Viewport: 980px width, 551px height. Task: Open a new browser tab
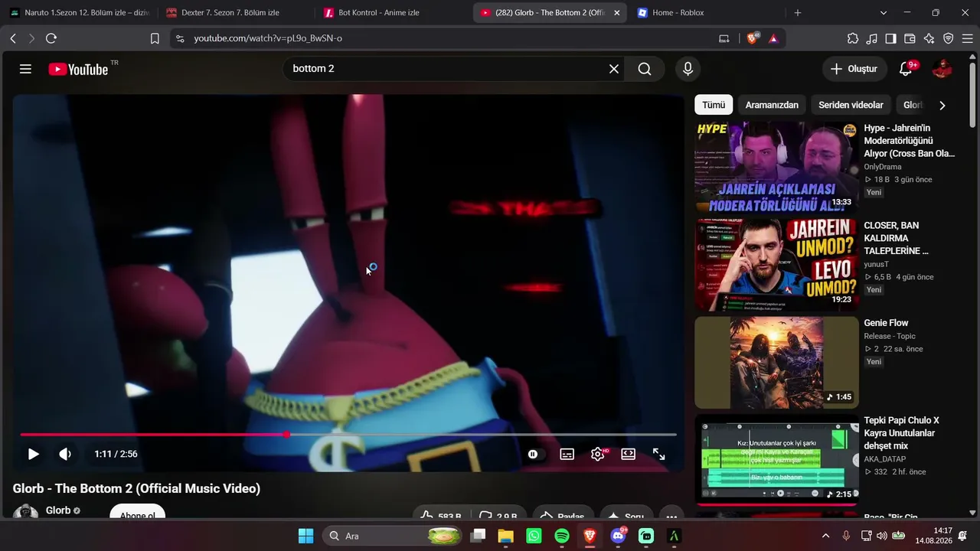click(x=797, y=13)
